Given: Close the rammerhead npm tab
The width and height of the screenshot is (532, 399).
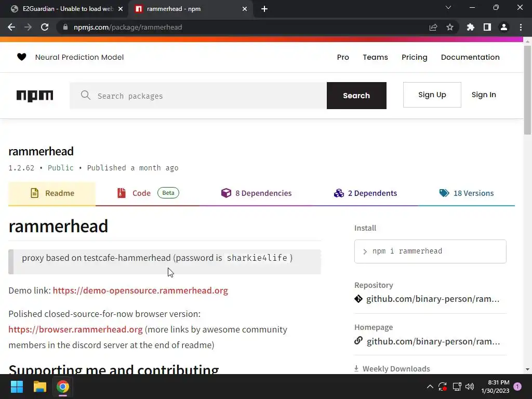Looking at the screenshot, I should [x=245, y=9].
